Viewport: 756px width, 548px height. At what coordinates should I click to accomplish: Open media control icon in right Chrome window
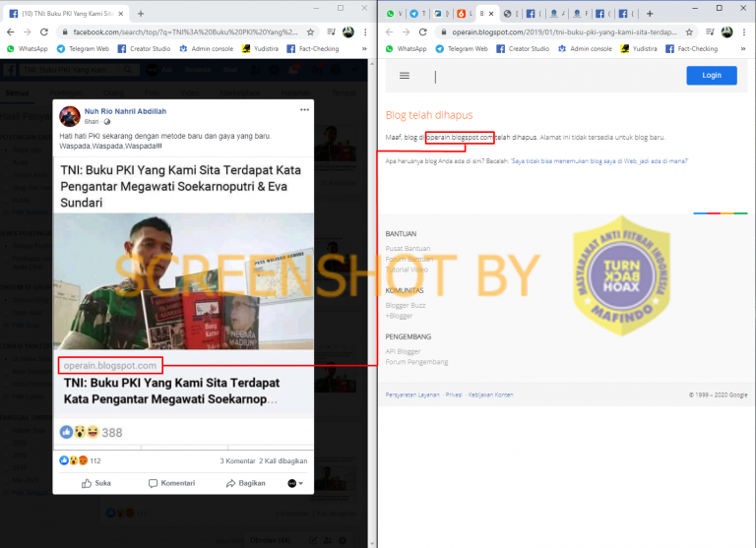(710, 32)
